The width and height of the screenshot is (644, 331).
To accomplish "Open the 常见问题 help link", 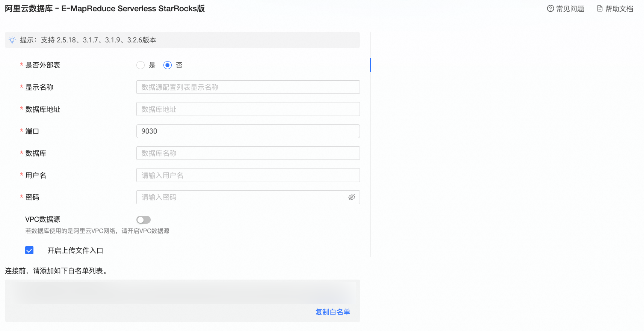I will point(565,9).
